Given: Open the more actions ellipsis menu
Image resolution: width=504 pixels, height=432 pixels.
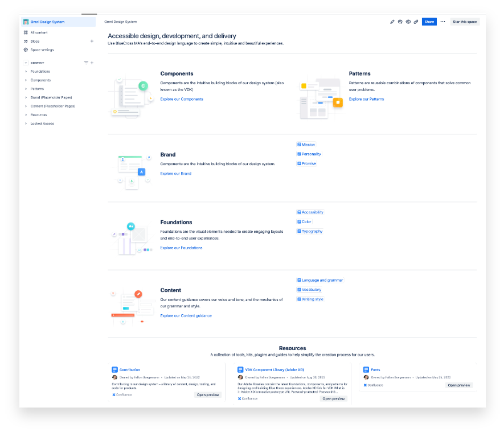Looking at the screenshot, I should (x=443, y=22).
